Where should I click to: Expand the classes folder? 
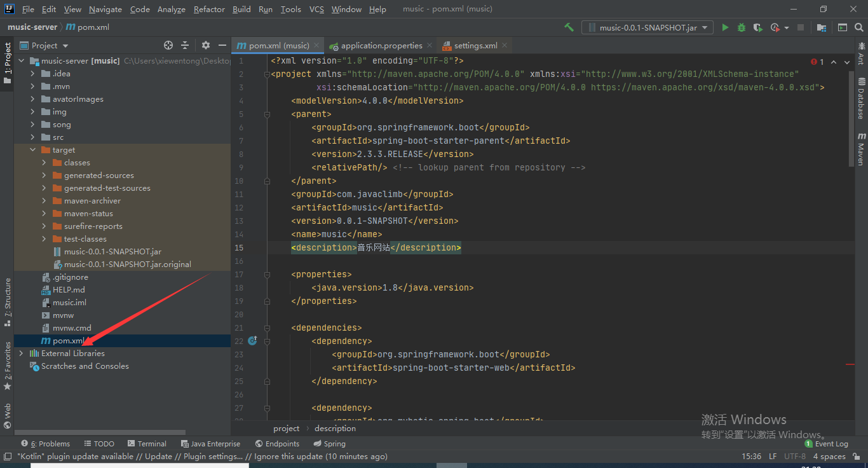[x=44, y=163]
